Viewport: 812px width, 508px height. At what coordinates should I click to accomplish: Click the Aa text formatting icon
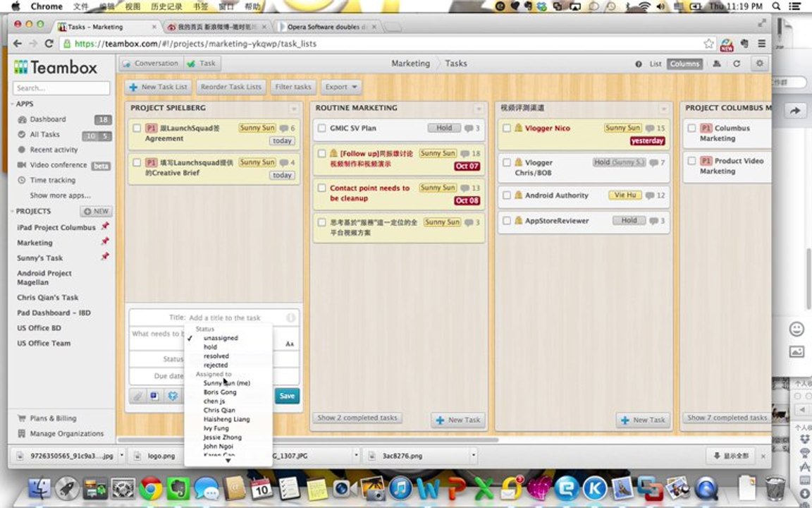point(290,344)
